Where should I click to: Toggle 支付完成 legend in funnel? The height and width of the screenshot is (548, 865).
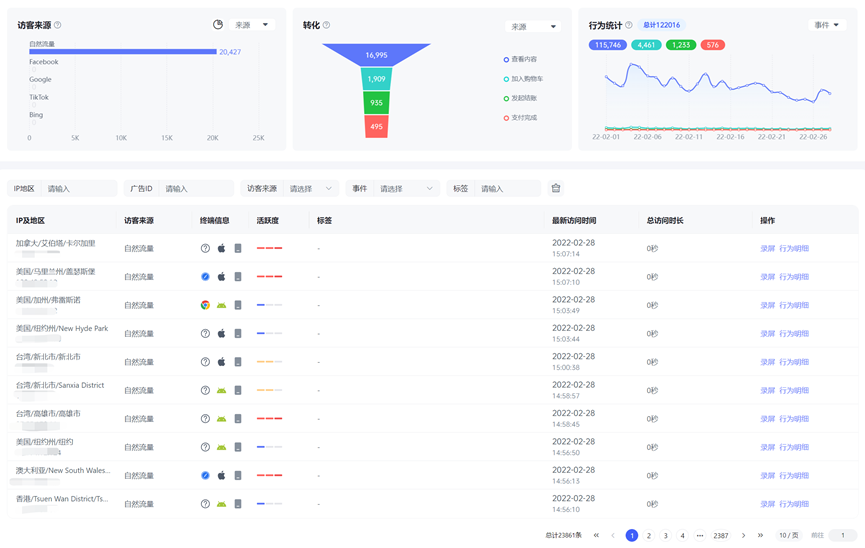tap(520, 118)
